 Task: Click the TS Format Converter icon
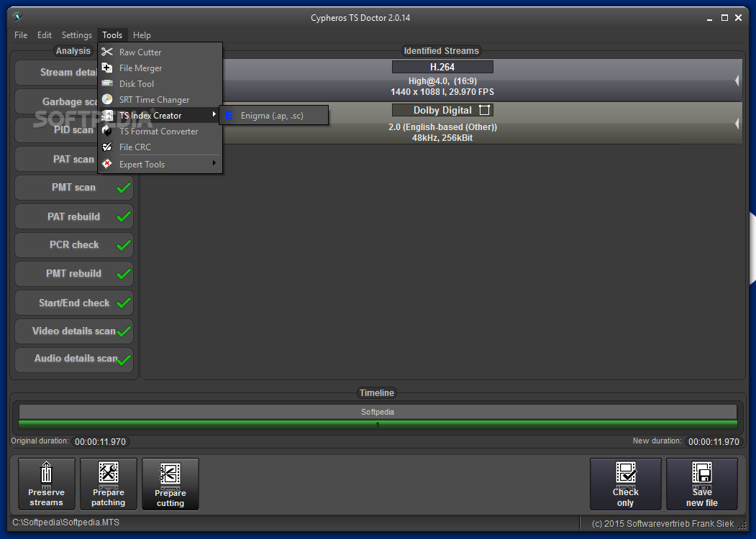click(x=107, y=131)
